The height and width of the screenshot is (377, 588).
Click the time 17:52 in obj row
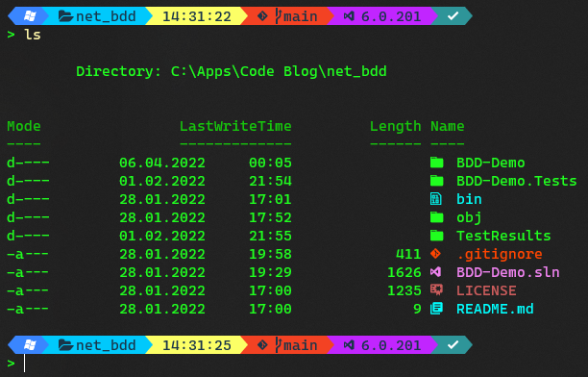point(270,217)
